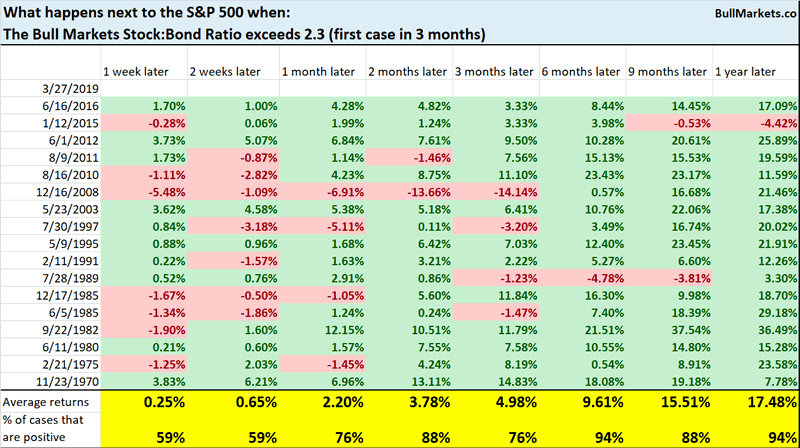Screen dimensions: 800x448
Task: Select the 'Average returns' row label
Action: [x=49, y=400]
